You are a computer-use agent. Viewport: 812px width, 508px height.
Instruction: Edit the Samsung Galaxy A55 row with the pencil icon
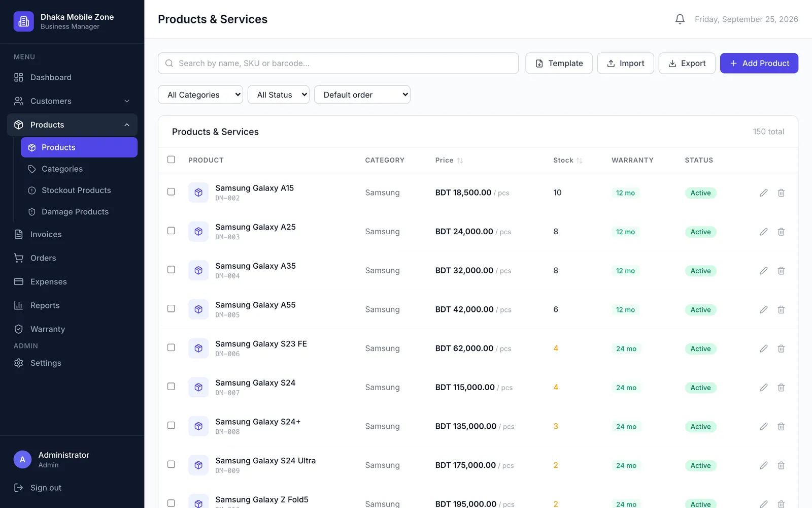tap(764, 309)
